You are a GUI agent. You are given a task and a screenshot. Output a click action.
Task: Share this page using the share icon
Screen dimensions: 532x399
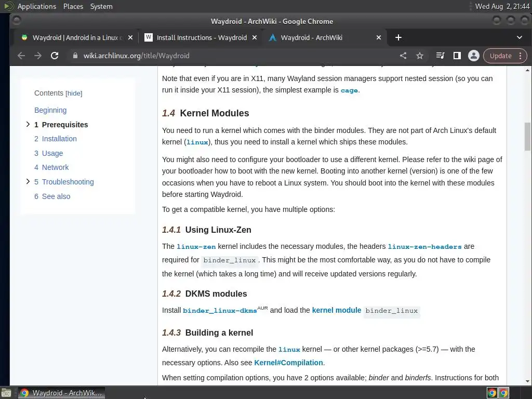coord(403,56)
